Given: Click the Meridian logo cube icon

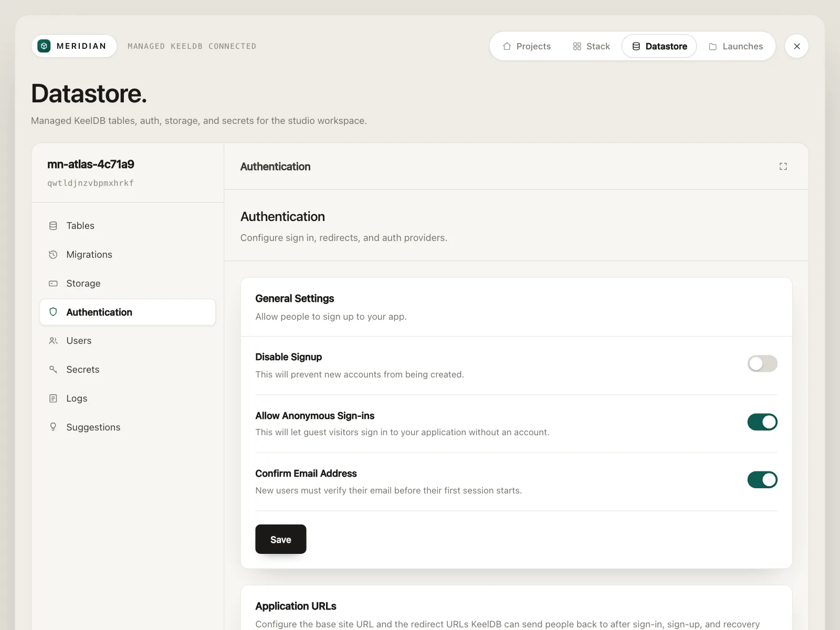Looking at the screenshot, I should [44, 46].
